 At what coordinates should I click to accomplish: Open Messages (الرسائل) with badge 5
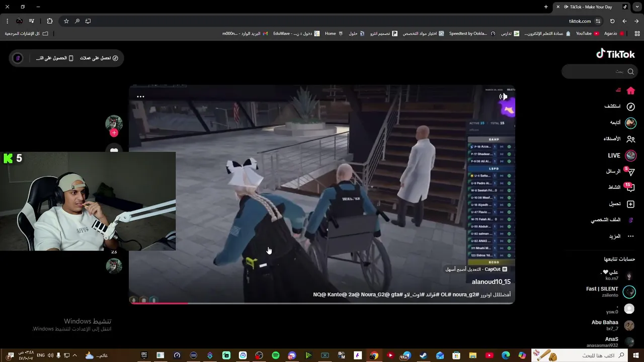[x=621, y=171]
